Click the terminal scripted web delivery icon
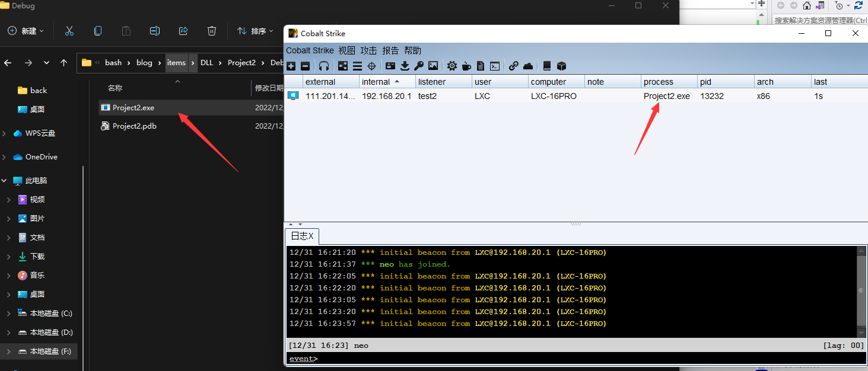 [494, 66]
